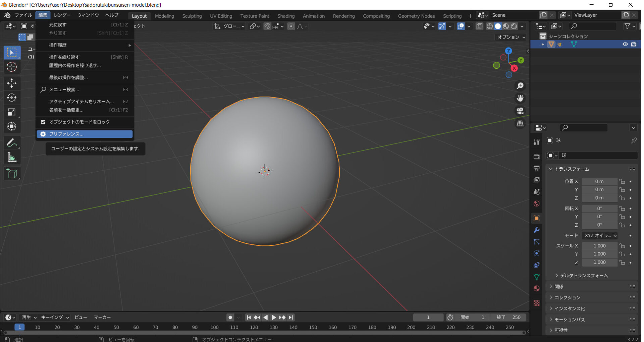Disable render visibility of 球 via camera icon
The image size is (644, 342).
634,44
